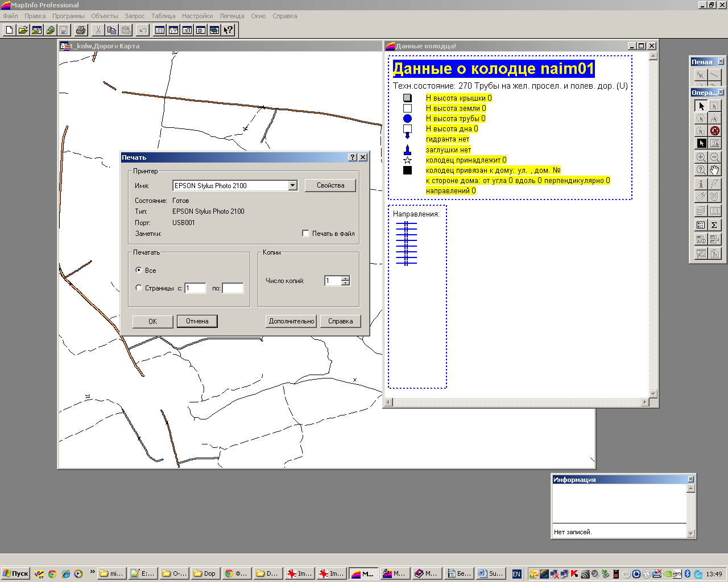Click the 'с:' starting page input field
This screenshot has width=728, height=582.
coord(195,288)
